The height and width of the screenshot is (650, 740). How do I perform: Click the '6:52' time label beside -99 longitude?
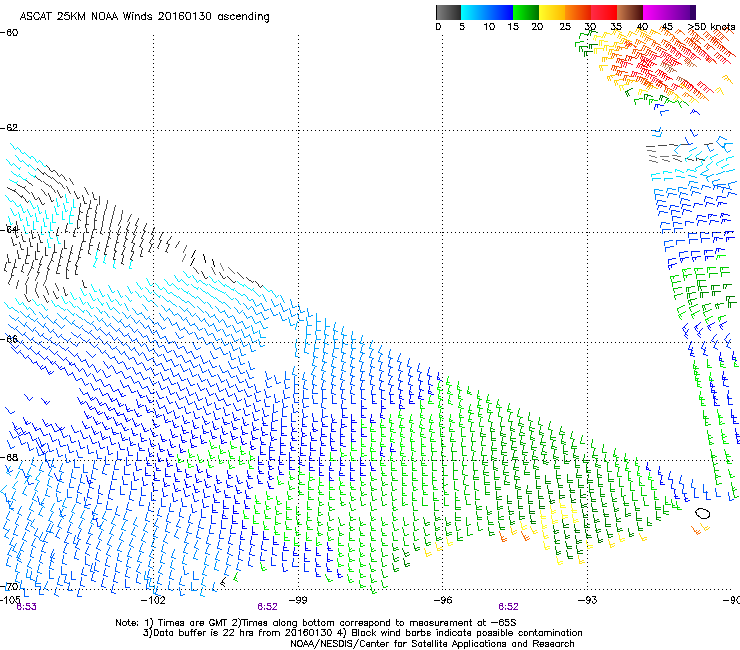268,607
